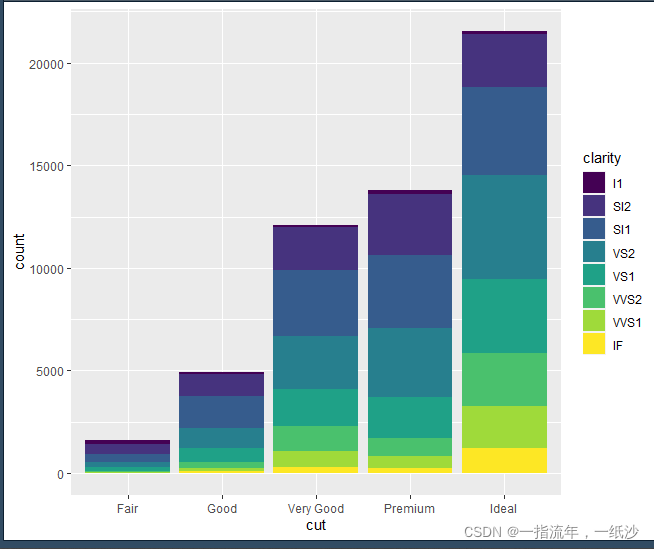Click the SI1 segment of the Good bar
654x549 pixels.
tap(221, 412)
